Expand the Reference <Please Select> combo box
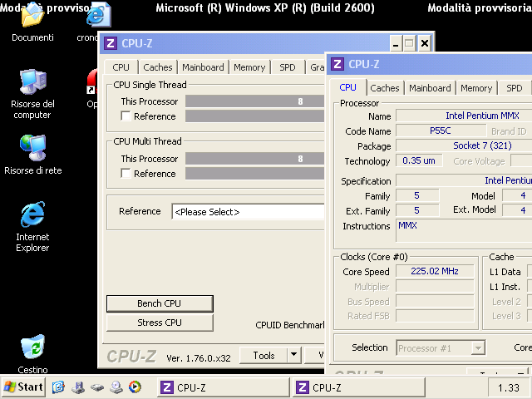Viewport: 532px width, 399px height. click(x=248, y=212)
